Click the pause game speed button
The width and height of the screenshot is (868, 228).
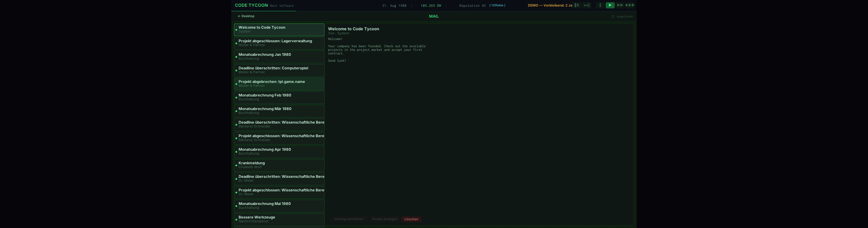pyautogui.click(x=600, y=5)
